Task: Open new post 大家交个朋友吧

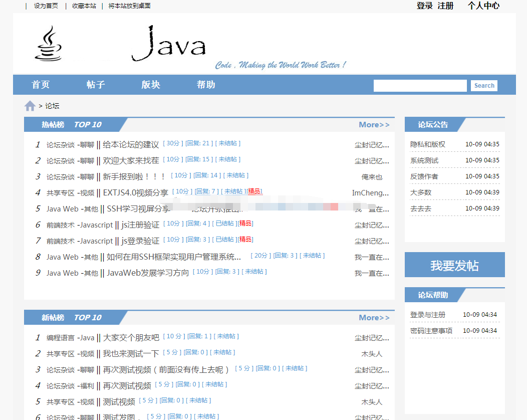Action: point(131,338)
